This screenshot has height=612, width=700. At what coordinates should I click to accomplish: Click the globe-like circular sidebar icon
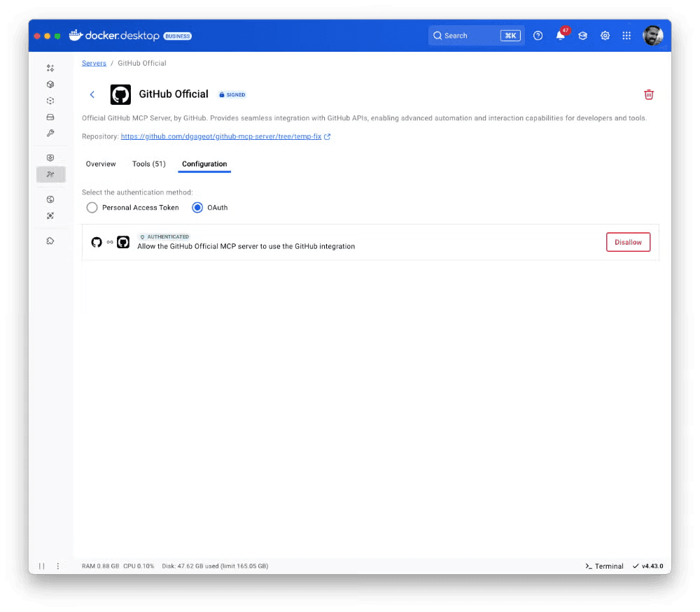click(50, 199)
